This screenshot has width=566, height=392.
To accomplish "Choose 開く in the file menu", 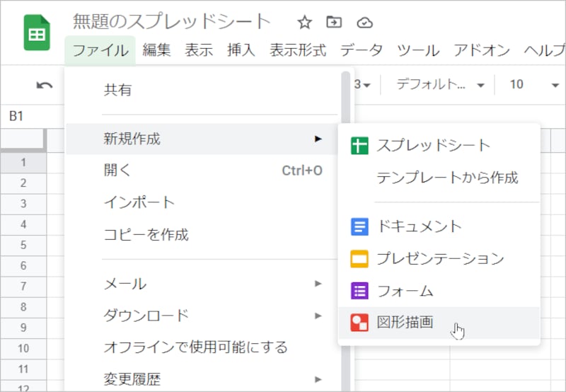I will click(x=203, y=170).
